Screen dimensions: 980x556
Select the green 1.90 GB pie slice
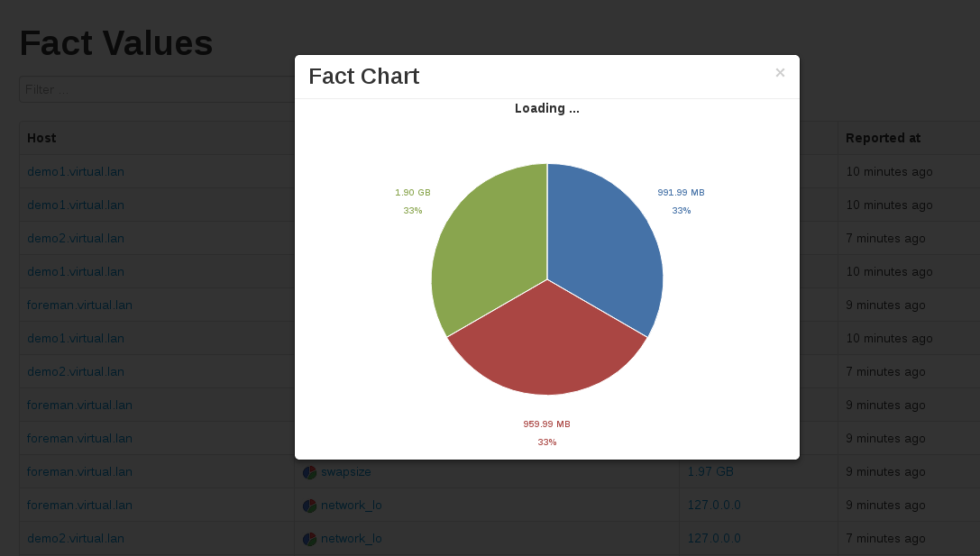point(490,250)
